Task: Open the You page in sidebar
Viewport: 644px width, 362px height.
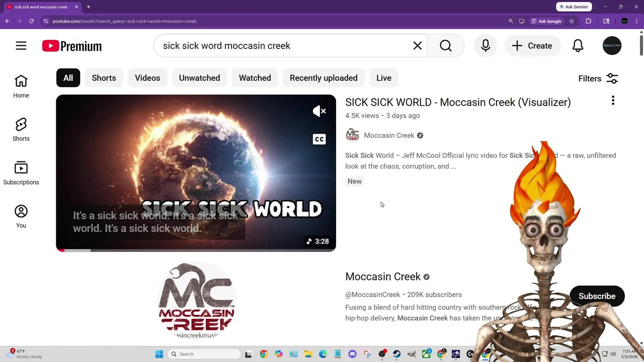Action: pyautogui.click(x=21, y=217)
